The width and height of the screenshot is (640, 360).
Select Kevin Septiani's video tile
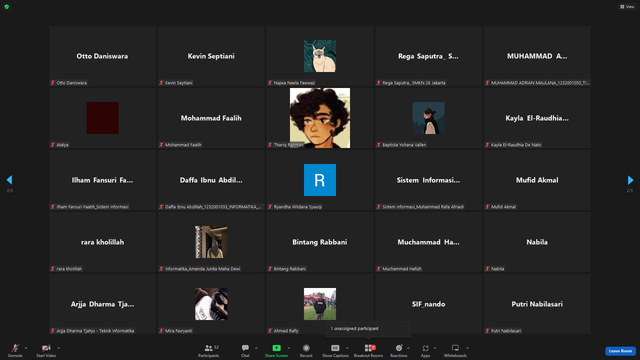click(211, 56)
